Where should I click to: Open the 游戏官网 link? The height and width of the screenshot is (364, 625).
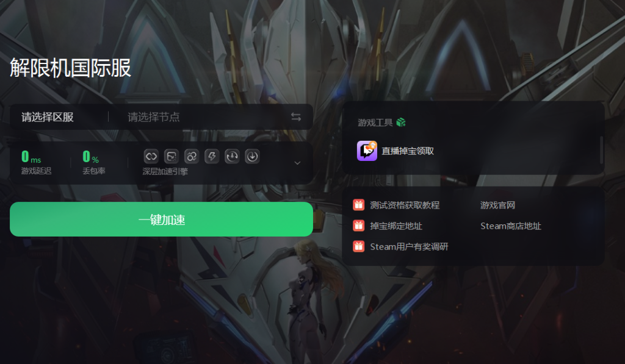coord(497,205)
